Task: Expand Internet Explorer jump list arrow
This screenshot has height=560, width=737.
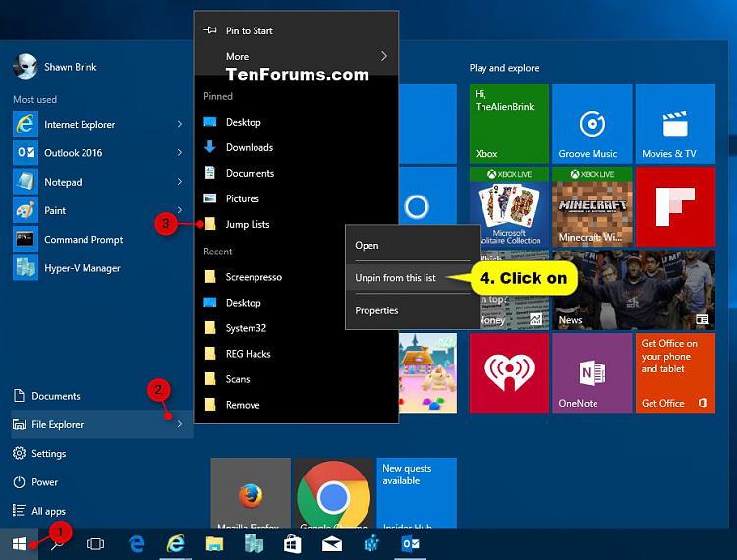Action: coord(180,124)
